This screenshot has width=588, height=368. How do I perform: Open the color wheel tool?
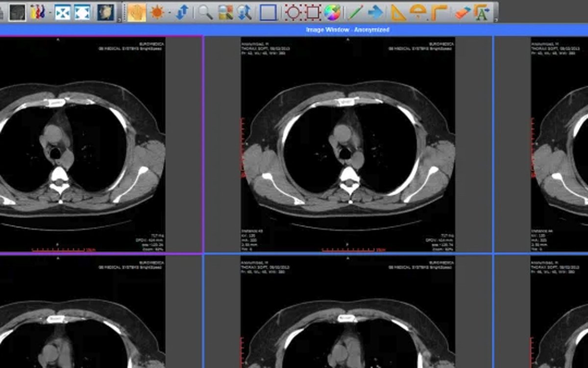332,12
